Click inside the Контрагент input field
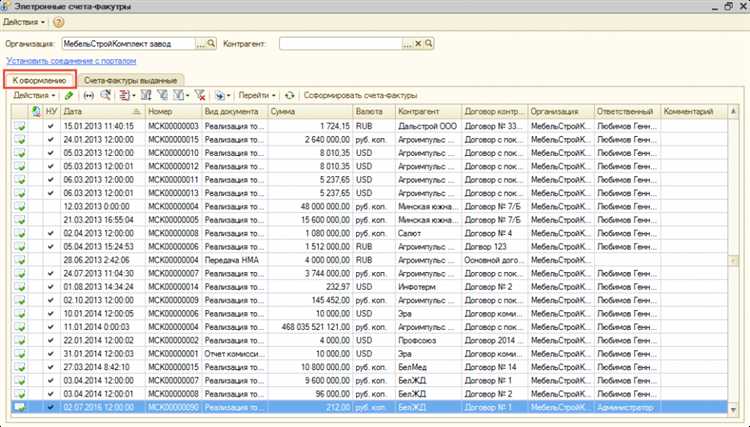Image resolution: width=750 pixels, height=427 pixels. (340, 44)
